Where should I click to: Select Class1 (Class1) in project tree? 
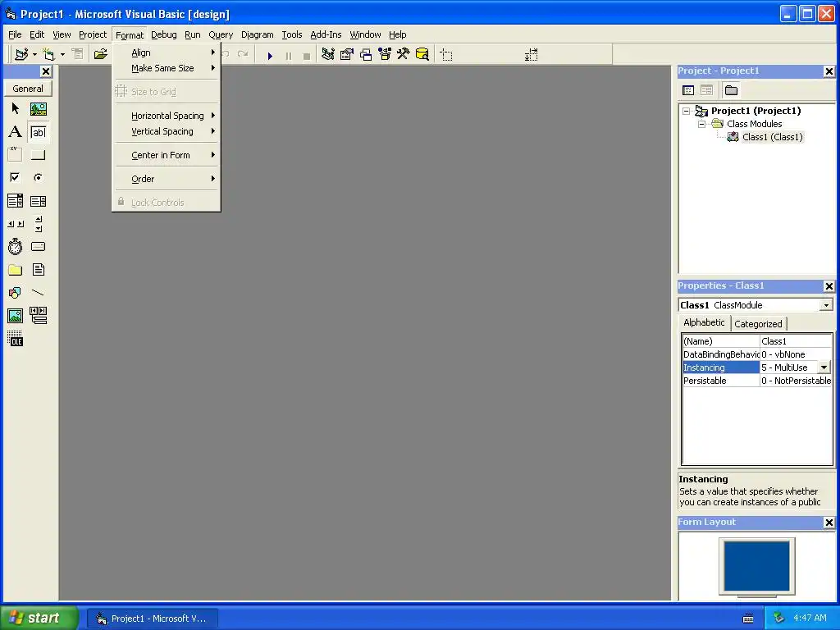[773, 137]
